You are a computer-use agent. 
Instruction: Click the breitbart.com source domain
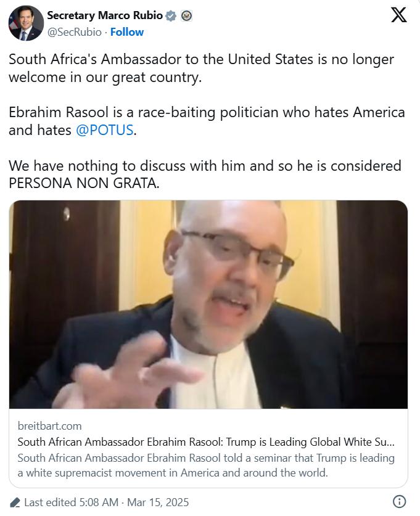click(50, 426)
